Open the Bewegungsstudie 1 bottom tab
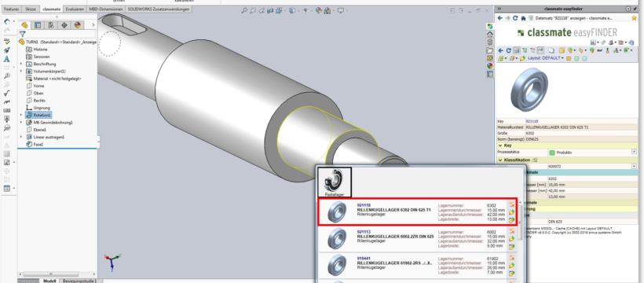The width and height of the screenshot is (644, 283). point(79,281)
